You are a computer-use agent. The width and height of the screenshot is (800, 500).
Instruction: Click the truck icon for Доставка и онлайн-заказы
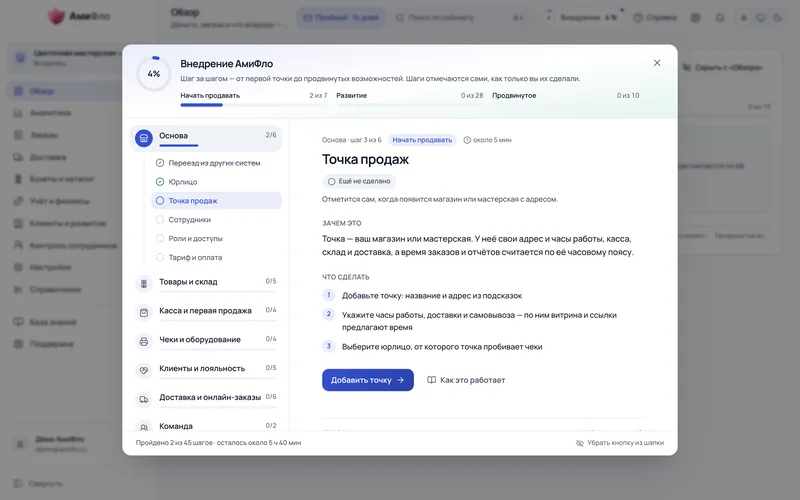[x=144, y=399]
